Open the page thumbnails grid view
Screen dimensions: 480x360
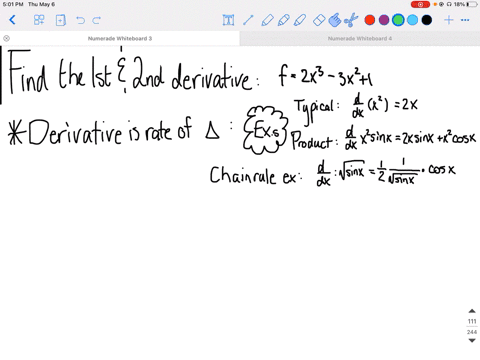(39, 20)
